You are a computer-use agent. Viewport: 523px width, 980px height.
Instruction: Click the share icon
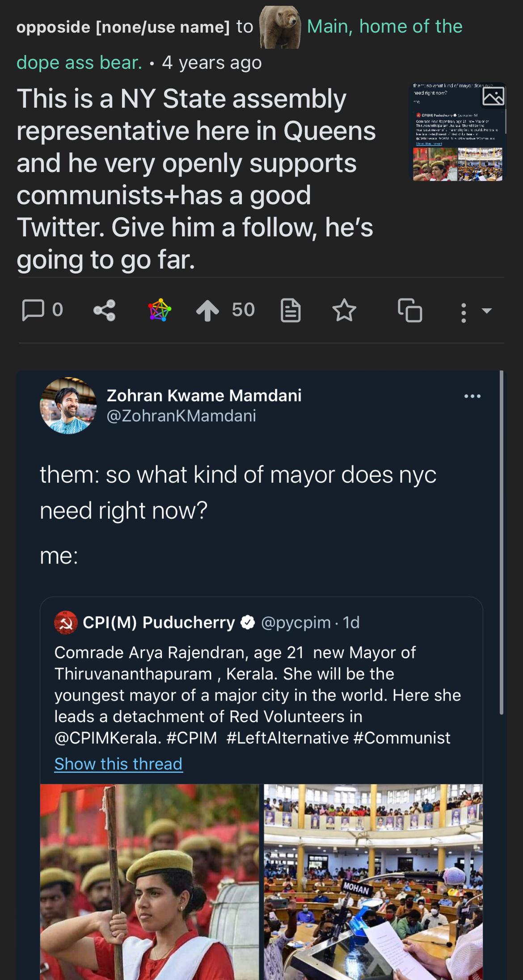pyautogui.click(x=105, y=310)
